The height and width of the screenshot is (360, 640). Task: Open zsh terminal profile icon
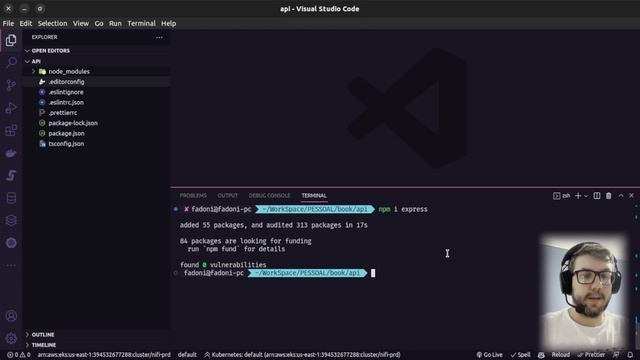(561, 196)
